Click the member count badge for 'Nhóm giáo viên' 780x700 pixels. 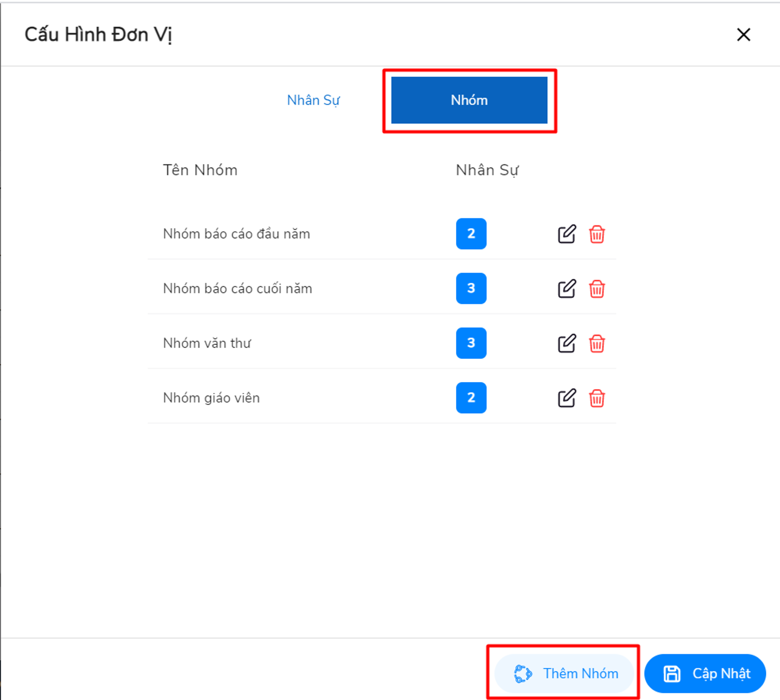coord(471,398)
